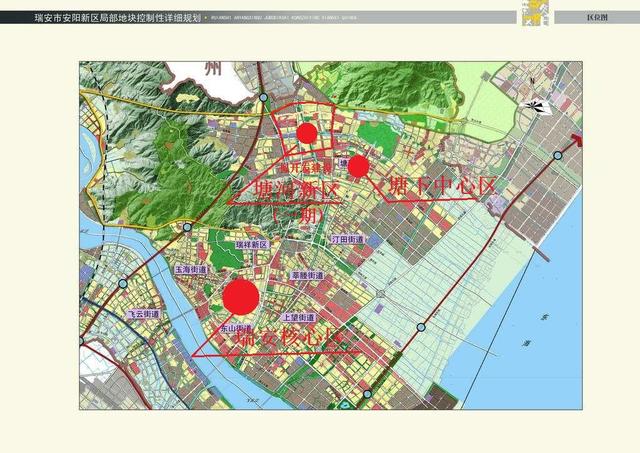
Task: Select the 东山街道 map label
Action: [237, 328]
